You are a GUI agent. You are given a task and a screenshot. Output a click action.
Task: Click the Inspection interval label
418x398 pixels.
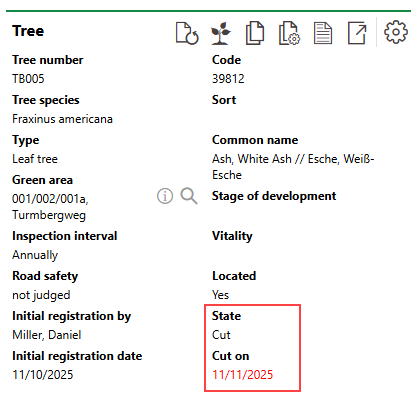65,236
